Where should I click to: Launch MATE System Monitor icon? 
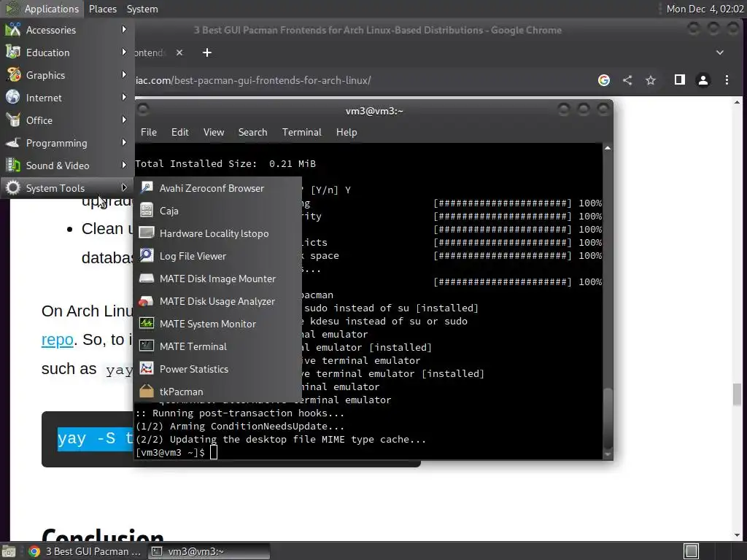click(x=146, y=323)
